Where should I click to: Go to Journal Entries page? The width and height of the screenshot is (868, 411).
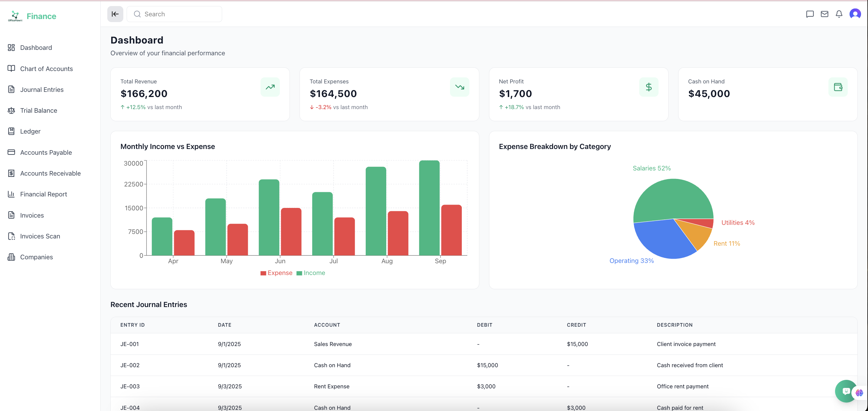coord(42,90)
